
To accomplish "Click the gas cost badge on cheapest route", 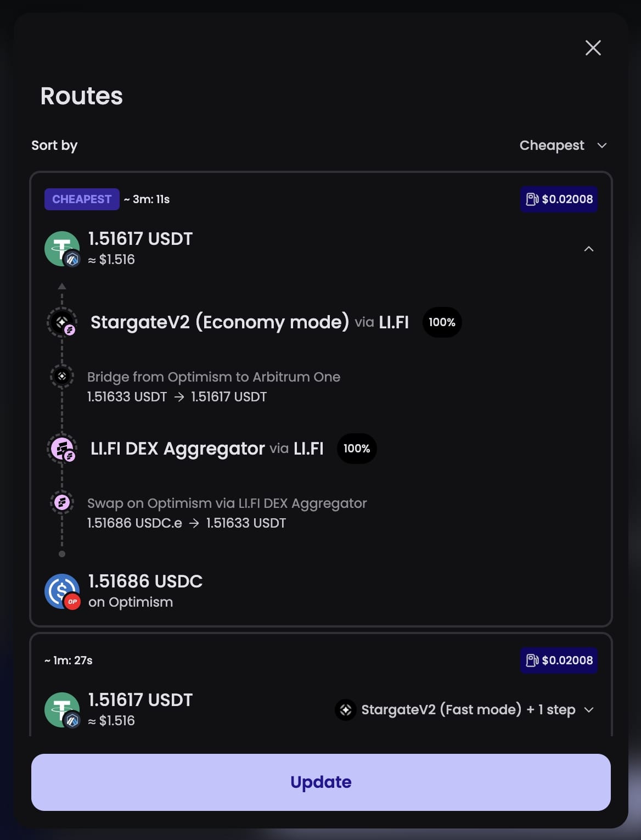I will coord(559,199).
